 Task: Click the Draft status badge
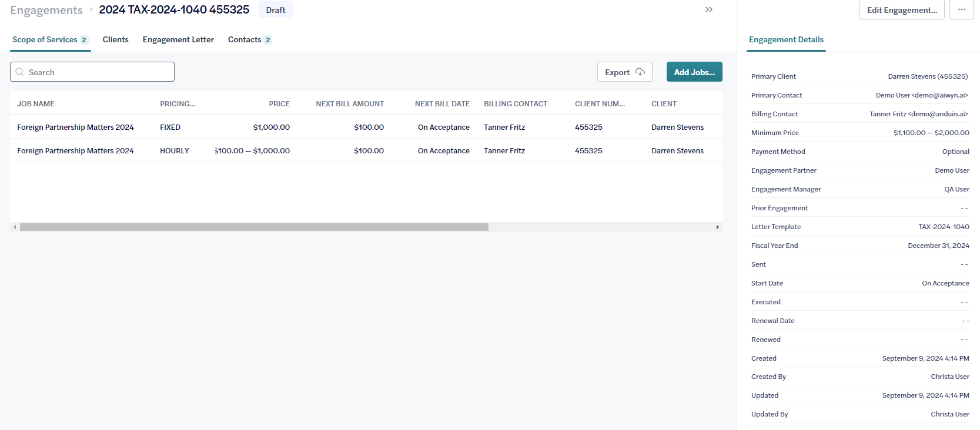point(276,10)
